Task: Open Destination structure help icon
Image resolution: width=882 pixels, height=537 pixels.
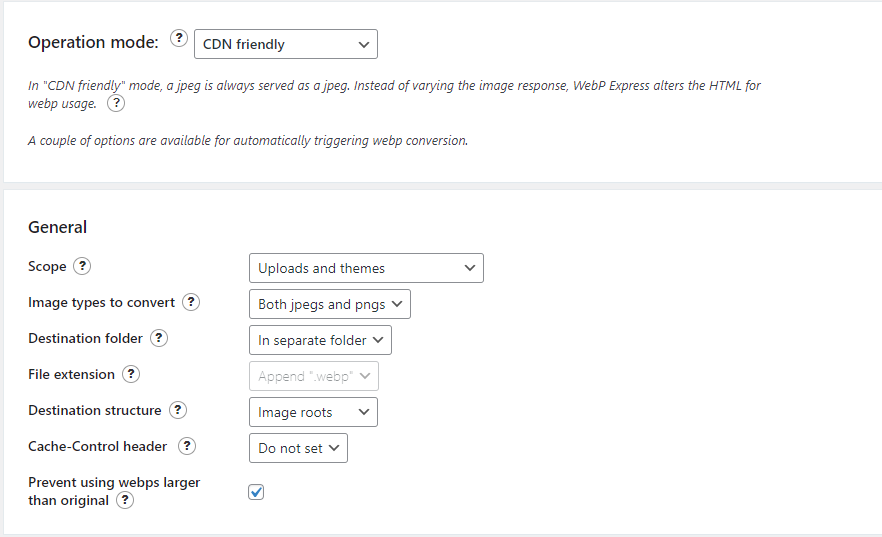Action: [178, 410]
